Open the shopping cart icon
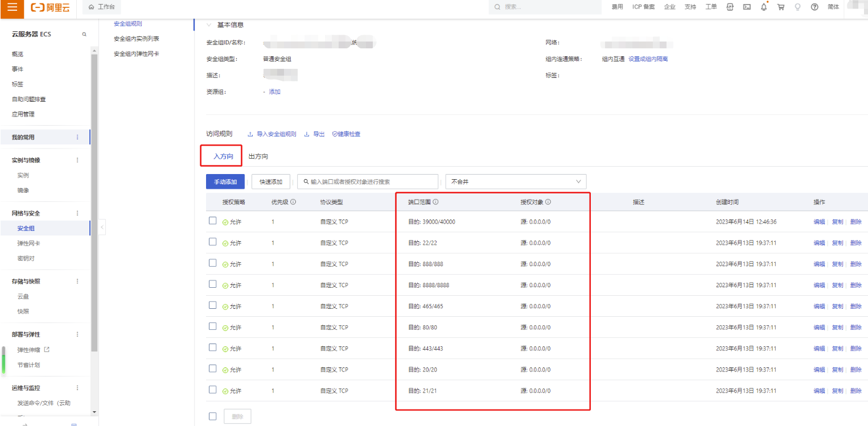Viewport: 868px width, 426px height. pyautogui.click(x=780, y=7)
